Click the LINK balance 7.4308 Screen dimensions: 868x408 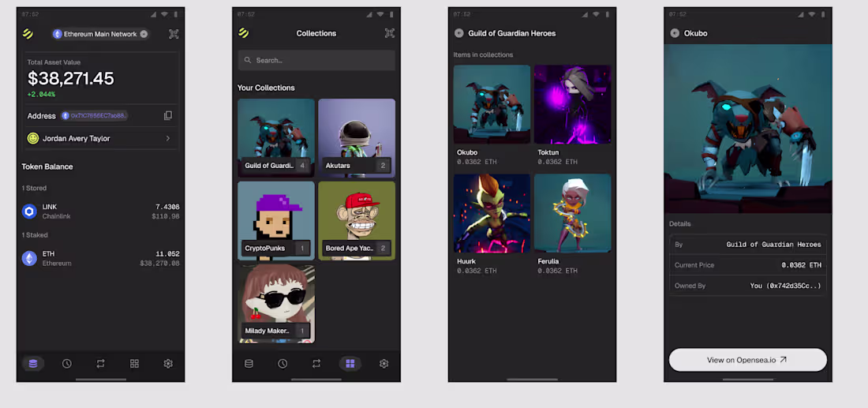tap(168, 207)
